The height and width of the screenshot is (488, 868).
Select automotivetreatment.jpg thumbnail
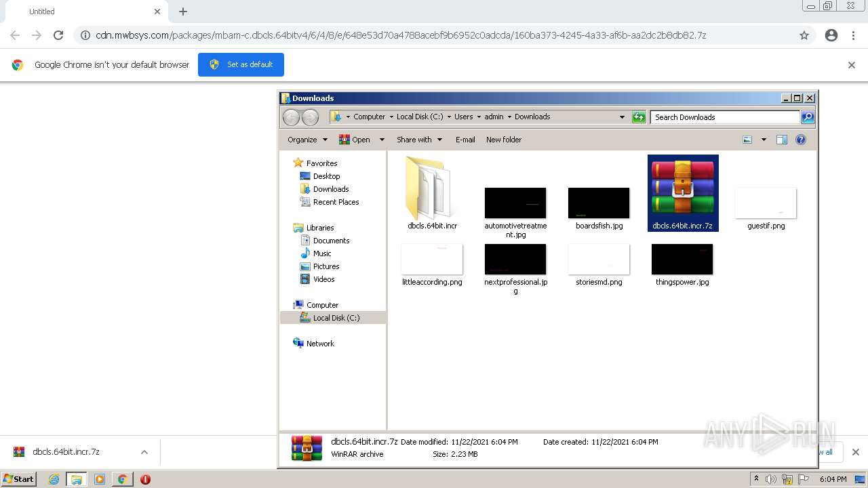(515, 203)
